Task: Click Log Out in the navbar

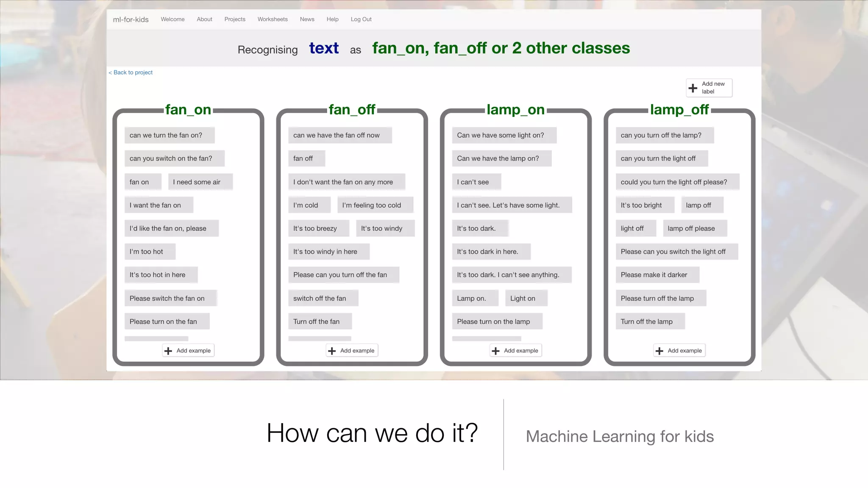Action: 361,19
